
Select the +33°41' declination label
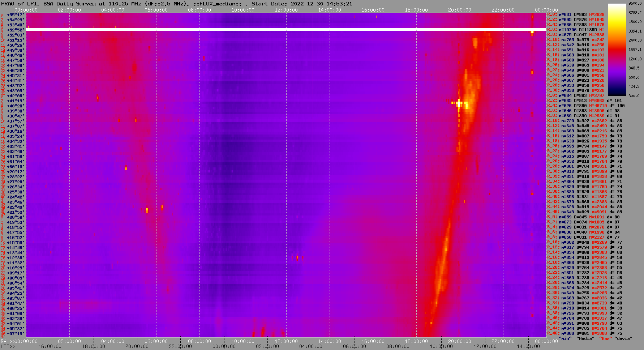pos(16,146)
